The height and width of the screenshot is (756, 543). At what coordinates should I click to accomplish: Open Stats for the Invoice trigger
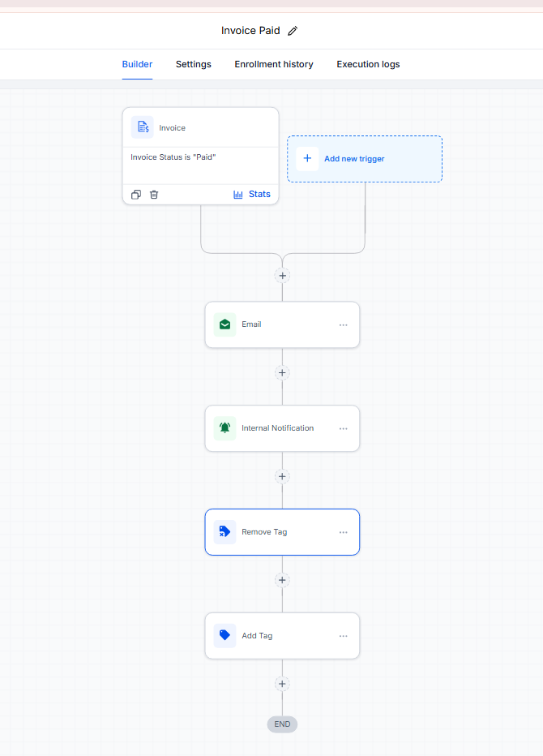tap(252, 195)
